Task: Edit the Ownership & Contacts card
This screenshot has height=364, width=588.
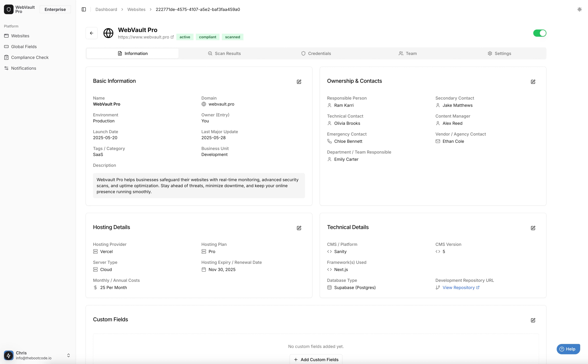Action: (533, 82)
